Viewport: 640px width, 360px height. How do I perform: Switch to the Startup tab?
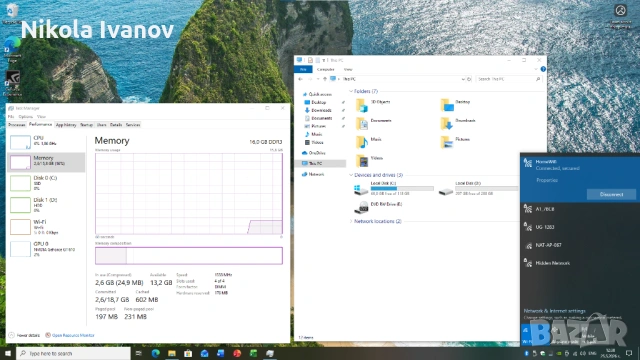coord(87,125)
